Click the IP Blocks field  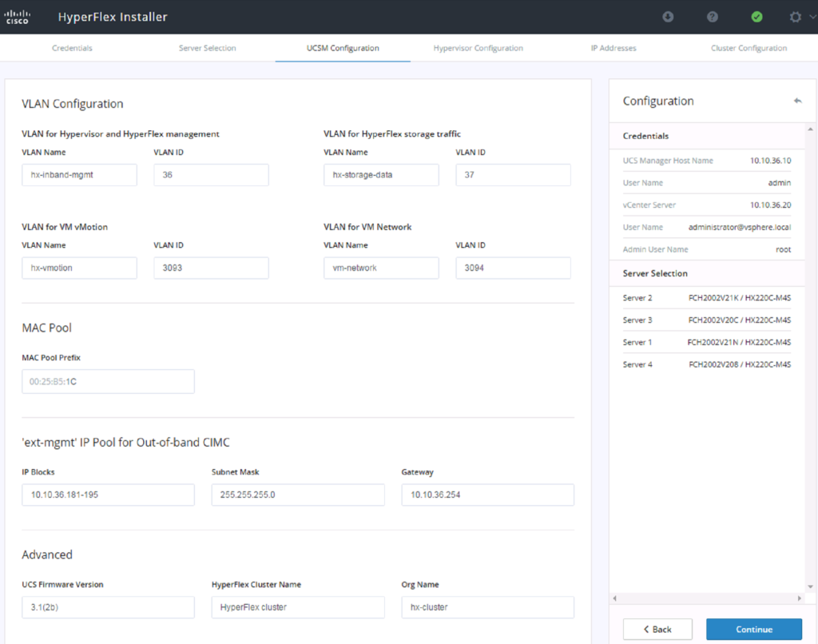pos(108,495)
